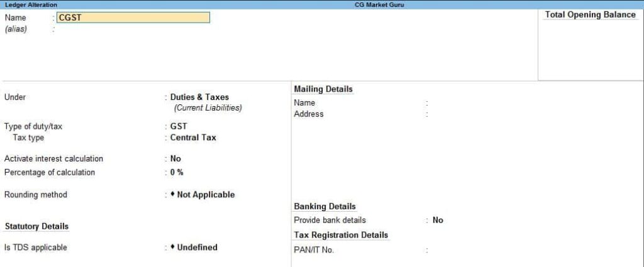Toggle Activate interest calculation value No
The width and height of the screenshot is (644, 267).
click(x=175, y=158)
